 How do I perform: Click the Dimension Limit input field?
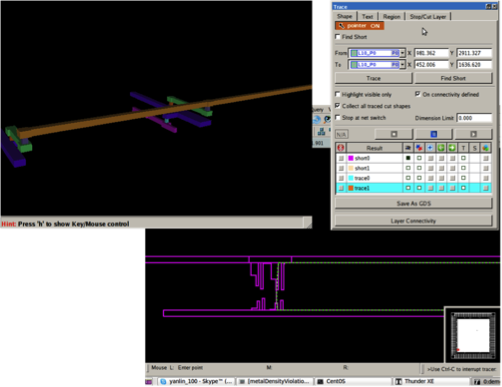(x=474, y=118)
